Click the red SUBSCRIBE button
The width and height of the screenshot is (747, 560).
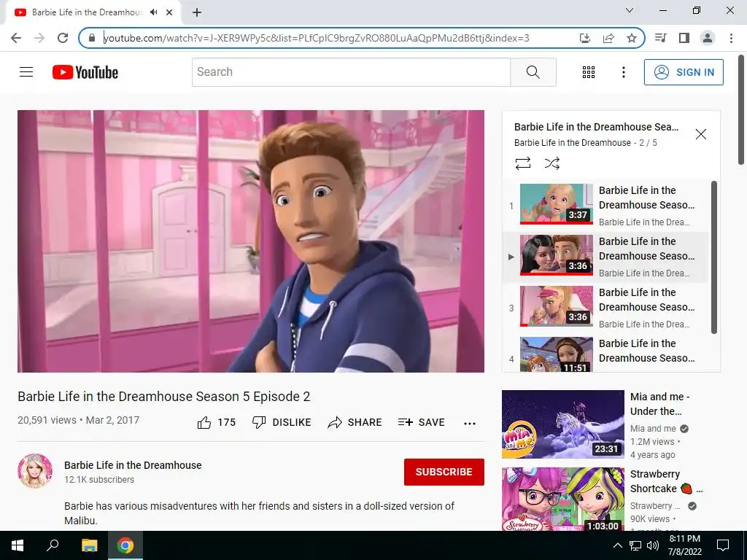[444, 472]
